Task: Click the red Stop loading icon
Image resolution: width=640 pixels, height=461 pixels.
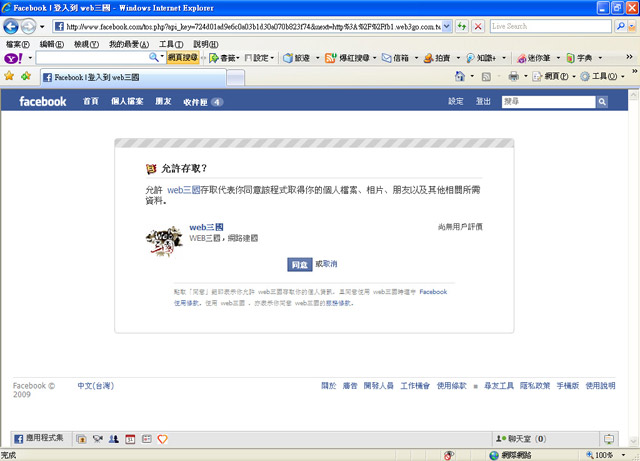Action: 478,27
